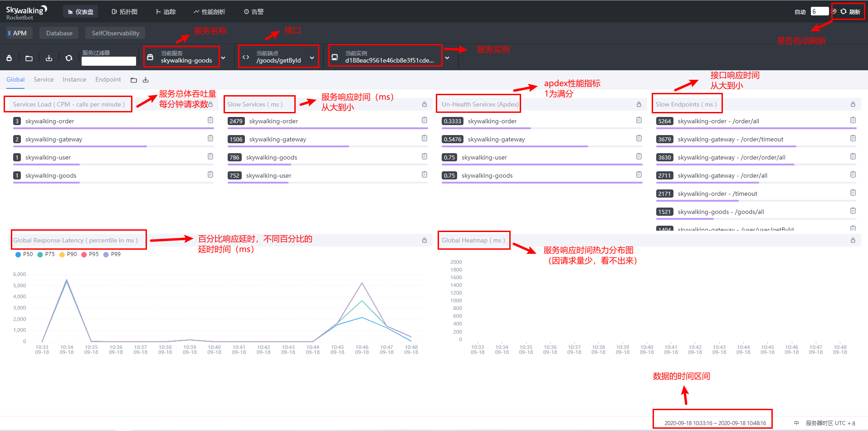Toggle the P90 series in latency legend

[68, 254]
